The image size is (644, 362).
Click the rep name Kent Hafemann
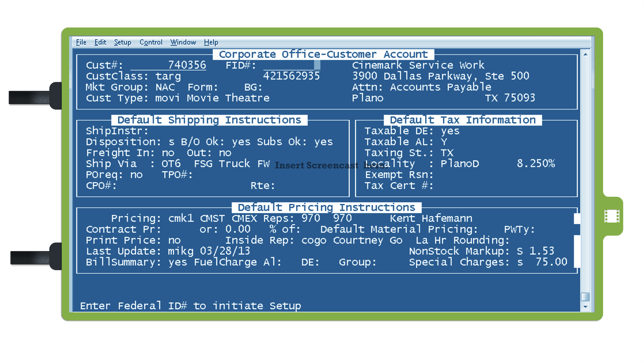(431, 218)
